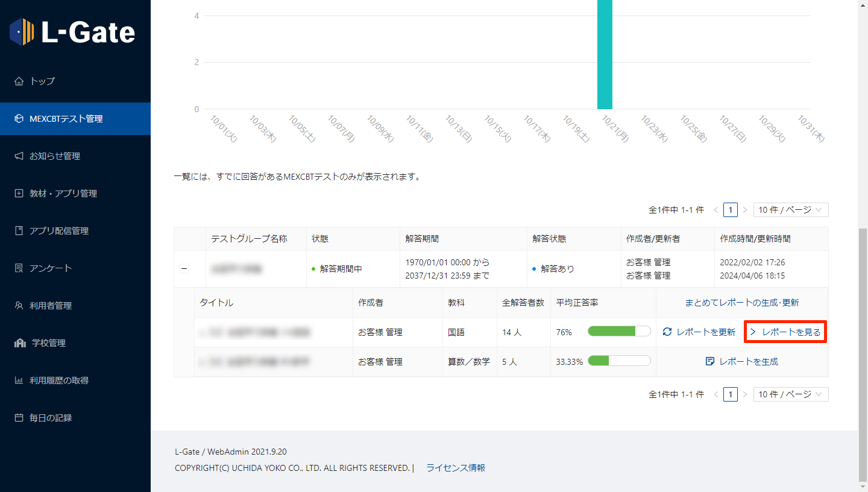
Task: Go to アプリ配信管理 in the sidebar
Action: click(x=59, y=231)
